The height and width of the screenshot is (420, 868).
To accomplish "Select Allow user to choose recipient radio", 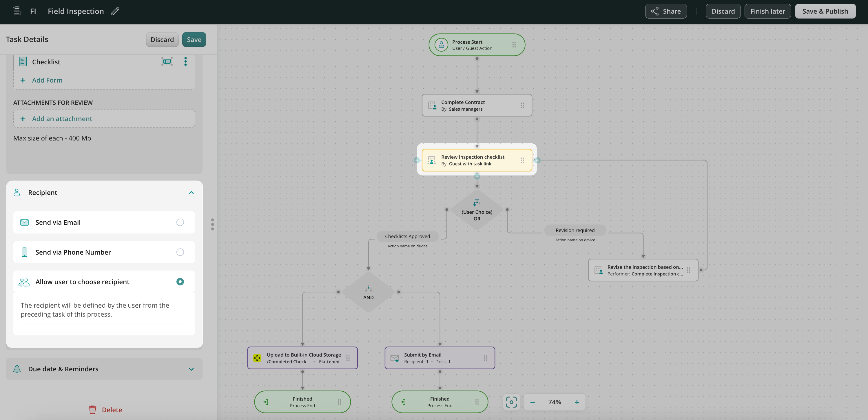I will pos(180,282).
